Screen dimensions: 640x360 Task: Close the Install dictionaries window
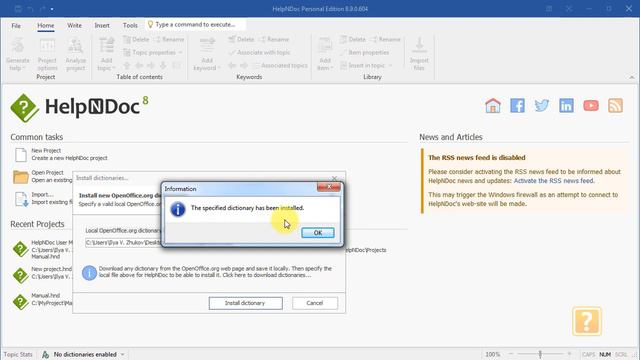pos(335,178)
